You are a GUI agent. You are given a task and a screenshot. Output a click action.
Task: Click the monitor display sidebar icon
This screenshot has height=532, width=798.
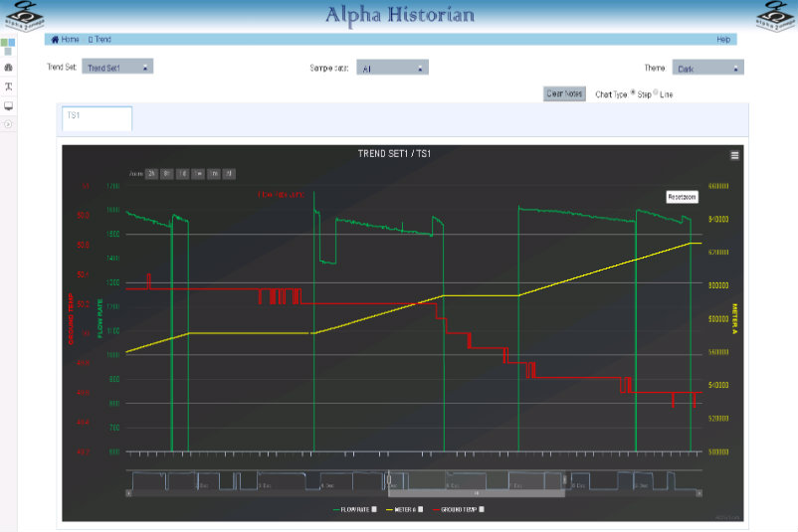9,105
